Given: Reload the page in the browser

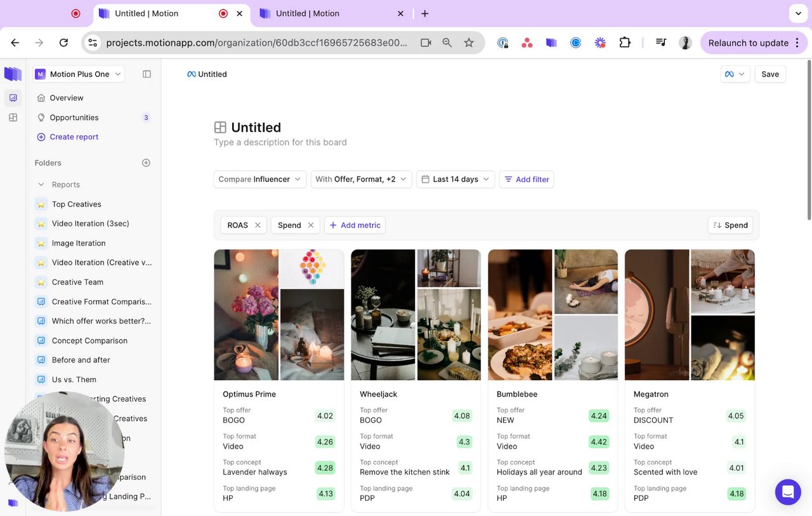Looking at the screenshot, I should coord(63,43).
